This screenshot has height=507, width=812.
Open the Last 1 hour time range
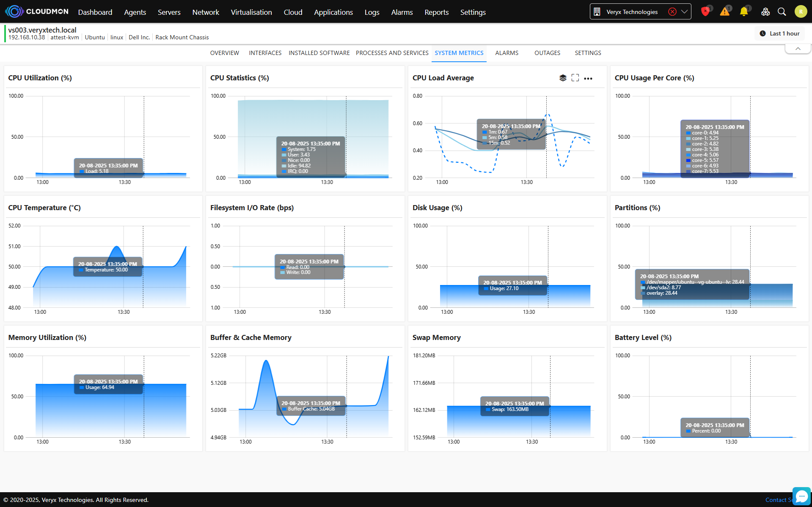[779, 33]
